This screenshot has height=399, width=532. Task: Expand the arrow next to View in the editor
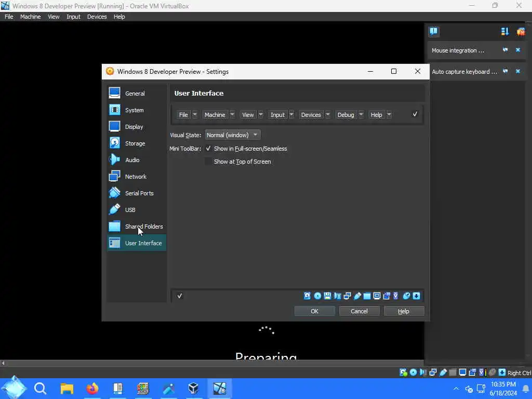(x=261, y=115)
